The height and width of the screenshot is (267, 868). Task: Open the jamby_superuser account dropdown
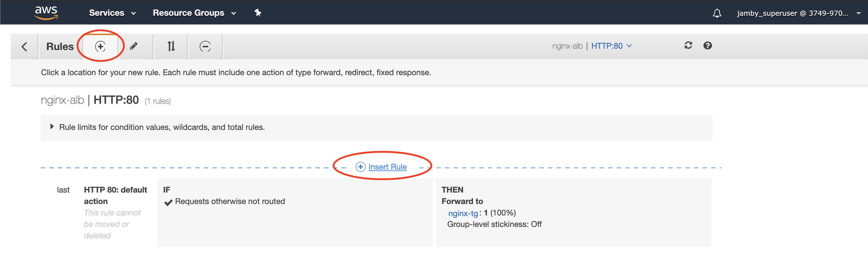798,13
